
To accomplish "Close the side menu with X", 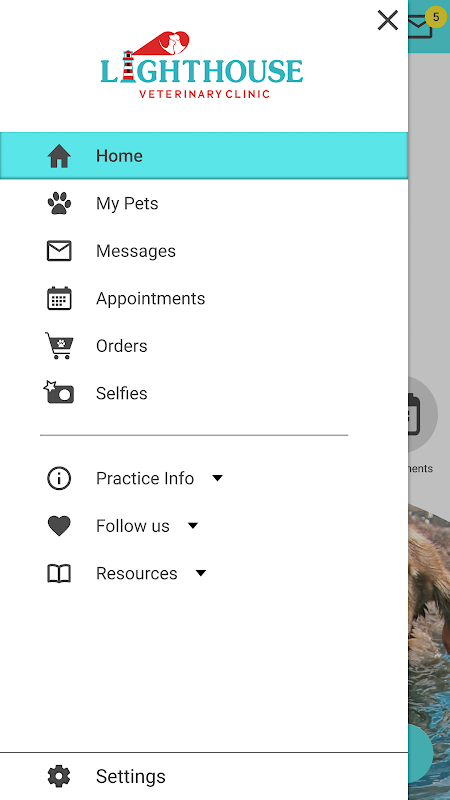I will click(x=388, y=21).
